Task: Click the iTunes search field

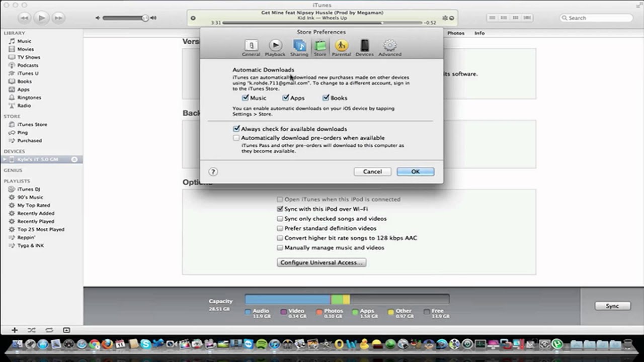Action: pos(596,18)
